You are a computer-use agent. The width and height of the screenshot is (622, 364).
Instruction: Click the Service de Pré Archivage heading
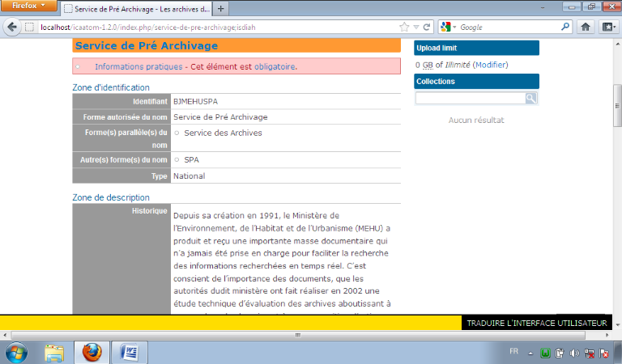click(x=147, y=45)
